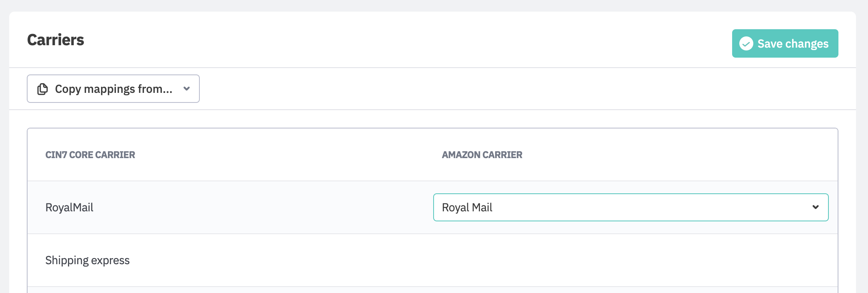The image size is (868, 293).
Task: Click the CIN7 CORE CARRIER column header
Action: [90, 155]
